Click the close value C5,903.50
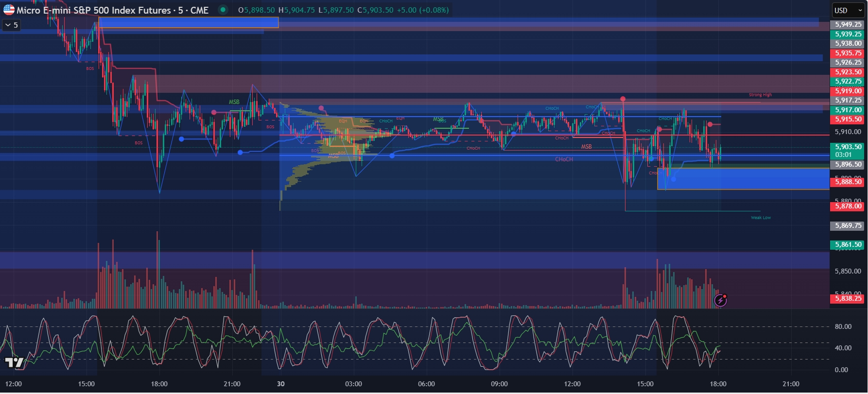This screenshot has width=868, height=394. tap(375, 10)
